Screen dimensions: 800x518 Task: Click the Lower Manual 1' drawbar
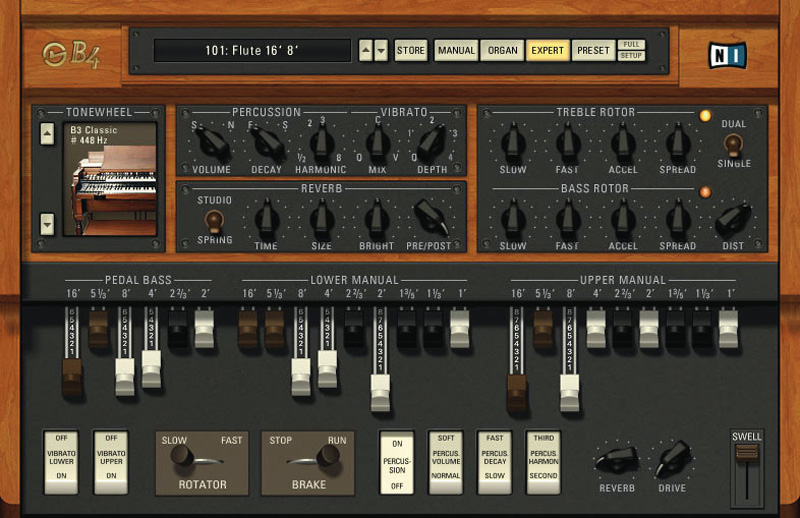[x=460, y=329]
